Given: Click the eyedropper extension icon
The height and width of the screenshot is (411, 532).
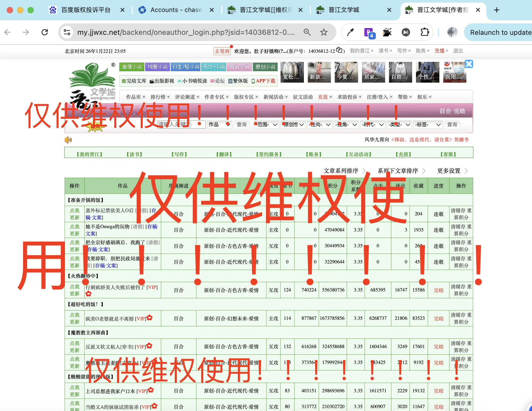Looking at the screenshot, I should click(350, 32).
